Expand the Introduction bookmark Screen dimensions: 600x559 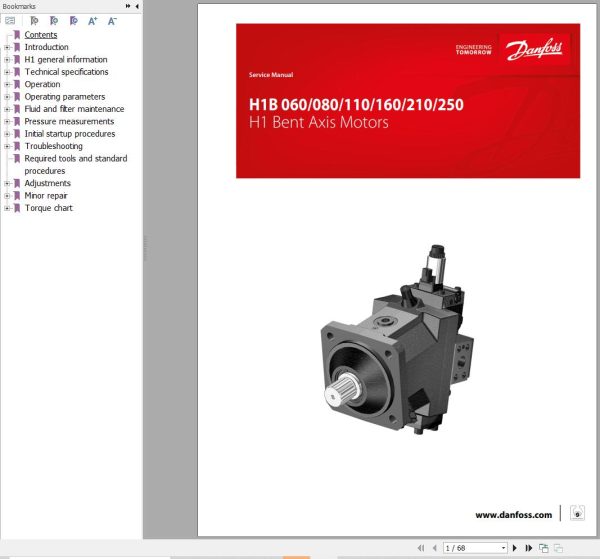7,47
